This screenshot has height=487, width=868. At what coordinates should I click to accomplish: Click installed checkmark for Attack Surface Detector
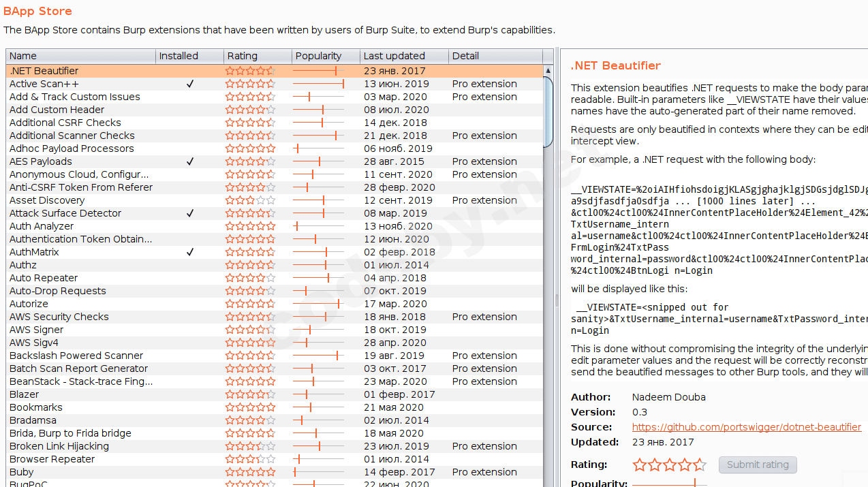pyautogui.click(x=190, y=213)
